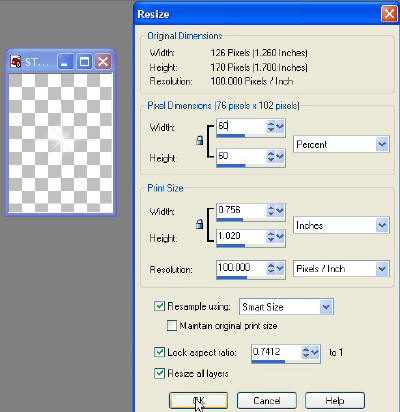Enable Maintain original print size
Screen dimensions: 400x412
click(172, 325)
